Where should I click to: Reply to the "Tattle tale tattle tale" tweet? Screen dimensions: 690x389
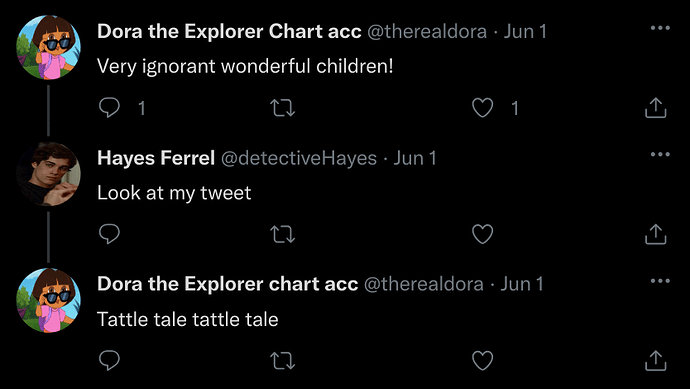[x=109, y=361]
